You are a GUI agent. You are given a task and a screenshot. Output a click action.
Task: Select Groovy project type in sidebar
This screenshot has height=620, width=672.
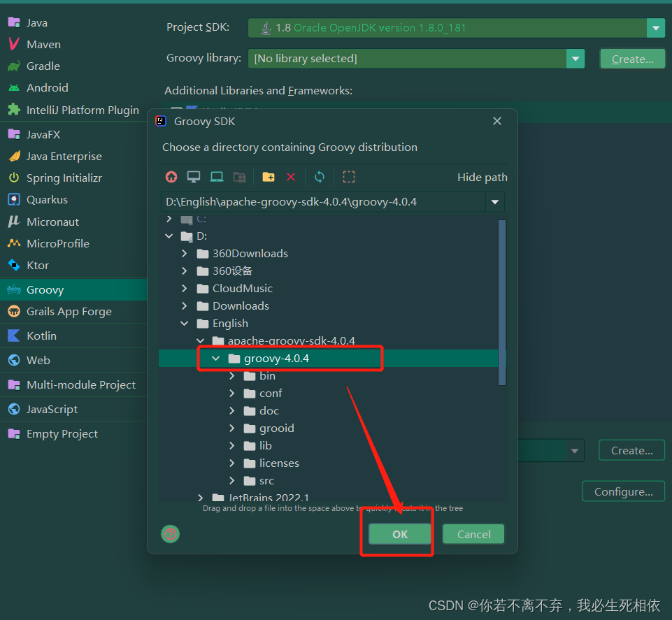(73, 289)
